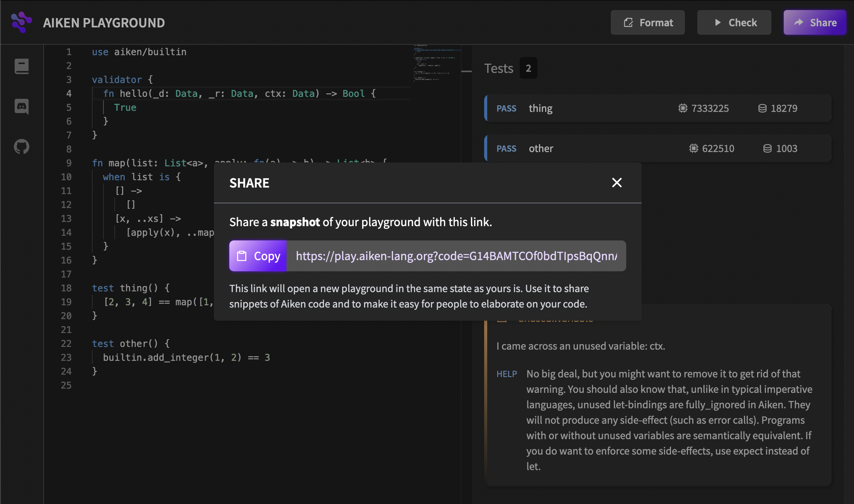Open the GitHub sidebar icon
The image size is (854, 504).
pos(22,147)
